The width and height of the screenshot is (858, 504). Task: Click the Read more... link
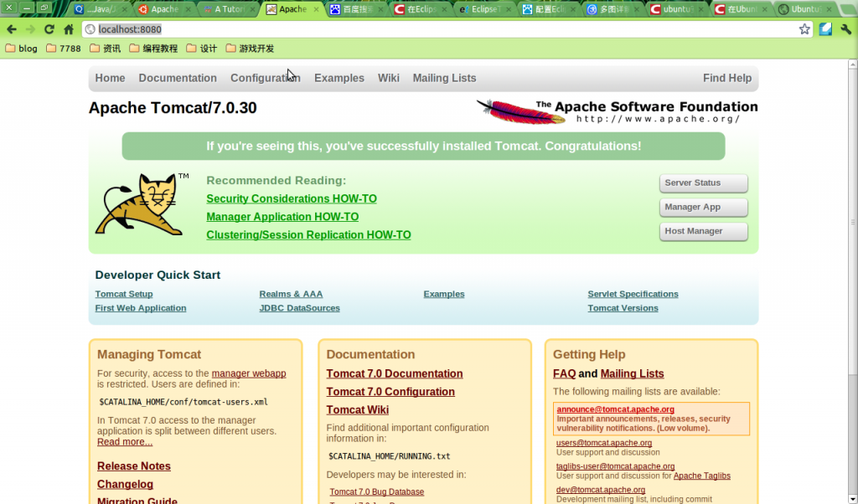[x=125, y=442]
